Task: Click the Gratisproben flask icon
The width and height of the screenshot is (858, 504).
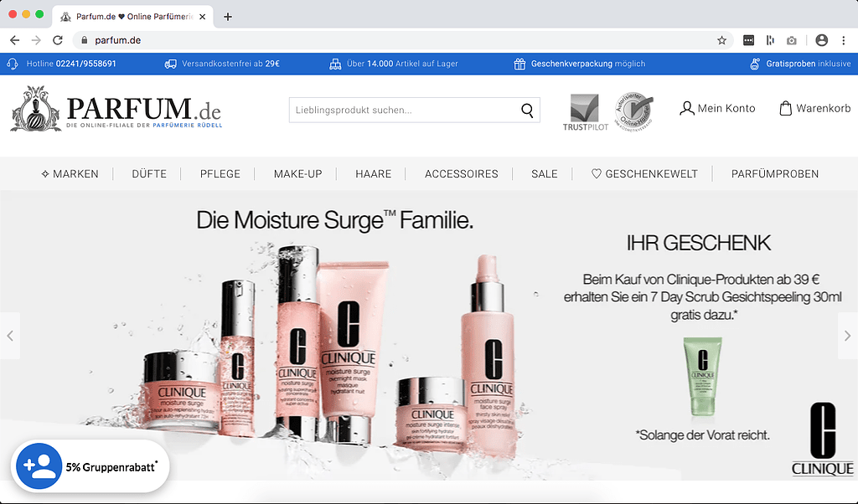Action: click(755, 64)
